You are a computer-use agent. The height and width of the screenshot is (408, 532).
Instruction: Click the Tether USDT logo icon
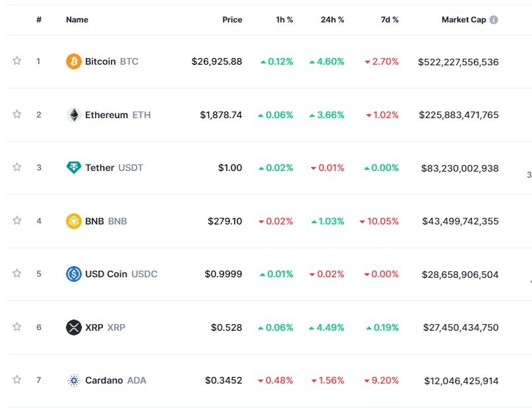point(74,168)
